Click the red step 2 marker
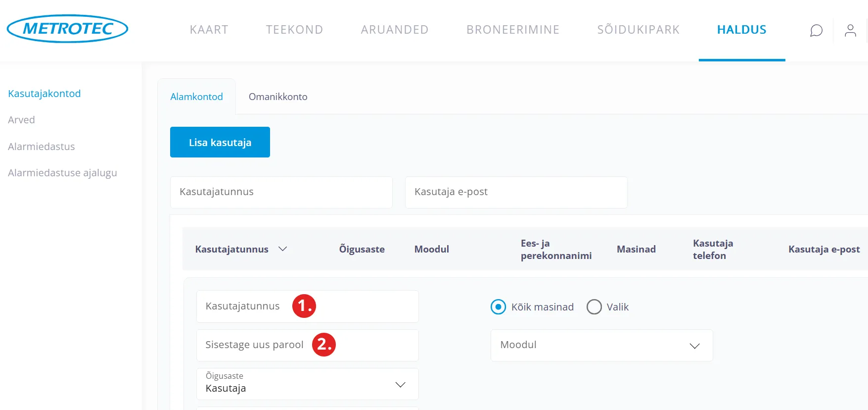 324,345
